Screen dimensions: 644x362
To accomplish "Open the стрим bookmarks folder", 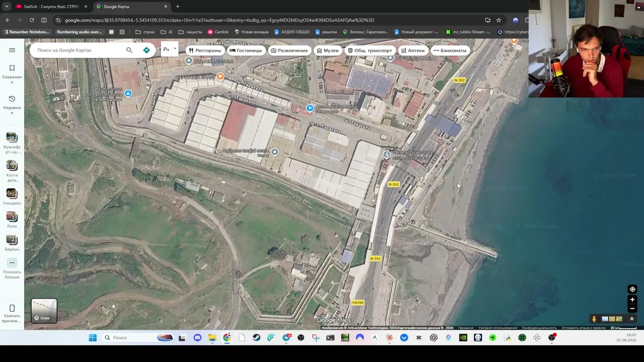I will (145, 32).
